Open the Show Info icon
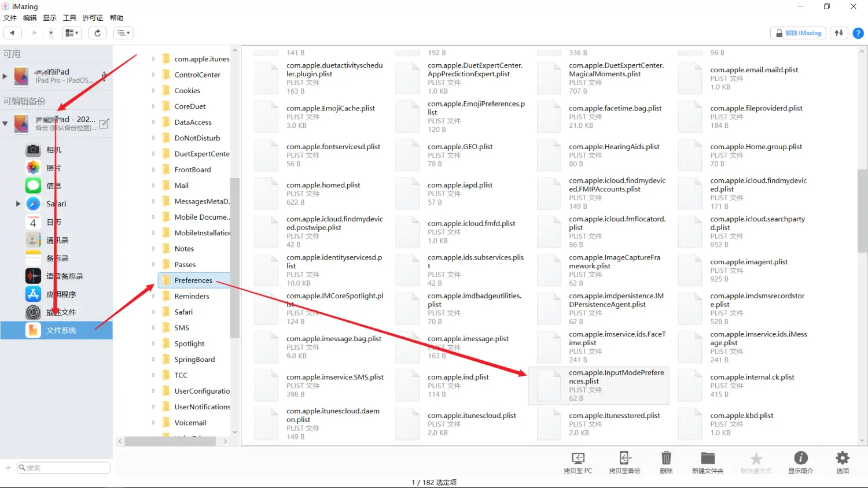This screenshot has height=488, width=868. coord(800,460)
